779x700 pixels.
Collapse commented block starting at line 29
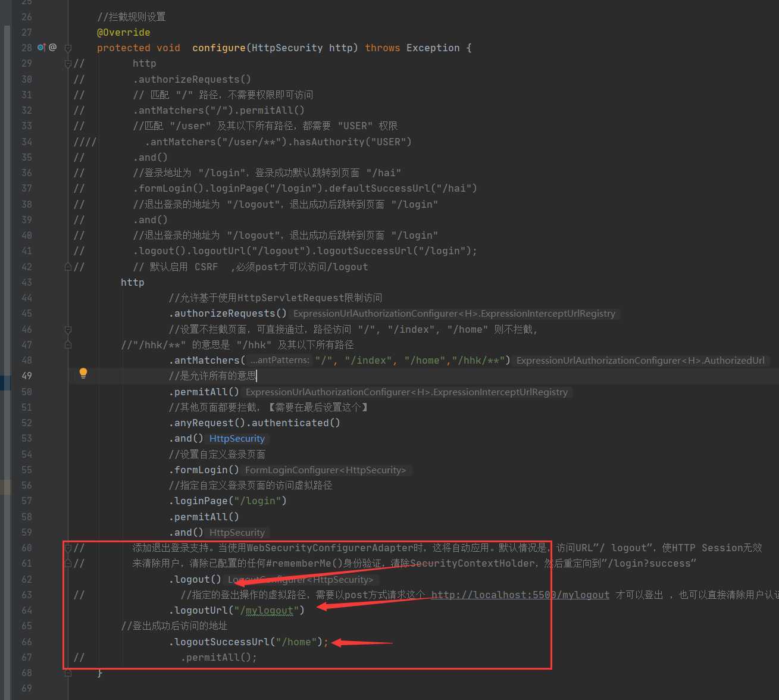pos(68,64)
